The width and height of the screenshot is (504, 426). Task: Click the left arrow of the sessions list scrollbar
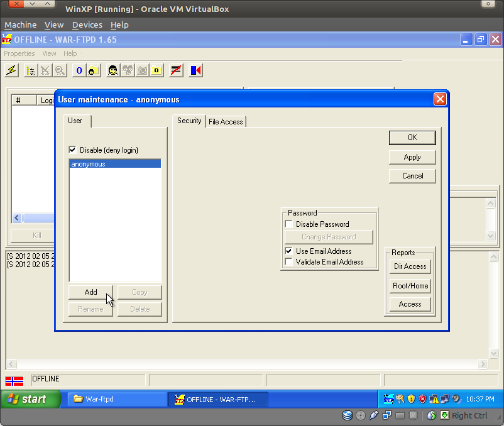click(x=17, y=218)
